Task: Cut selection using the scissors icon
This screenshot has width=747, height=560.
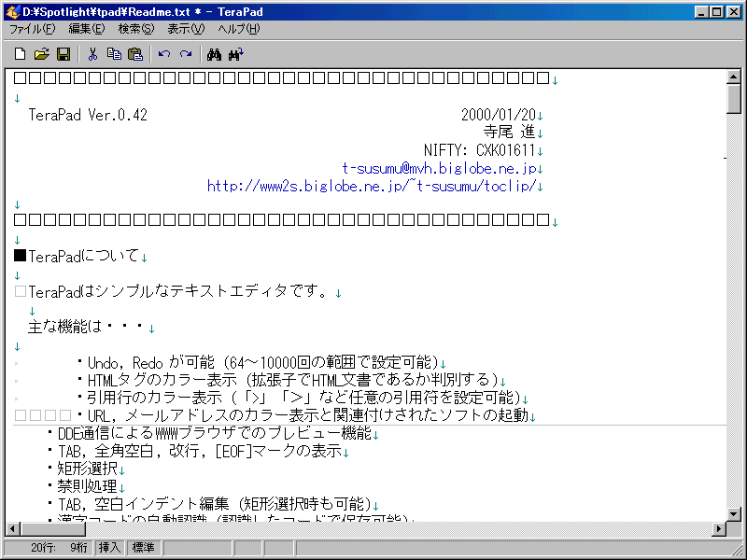Action: (x=92, y=54)
